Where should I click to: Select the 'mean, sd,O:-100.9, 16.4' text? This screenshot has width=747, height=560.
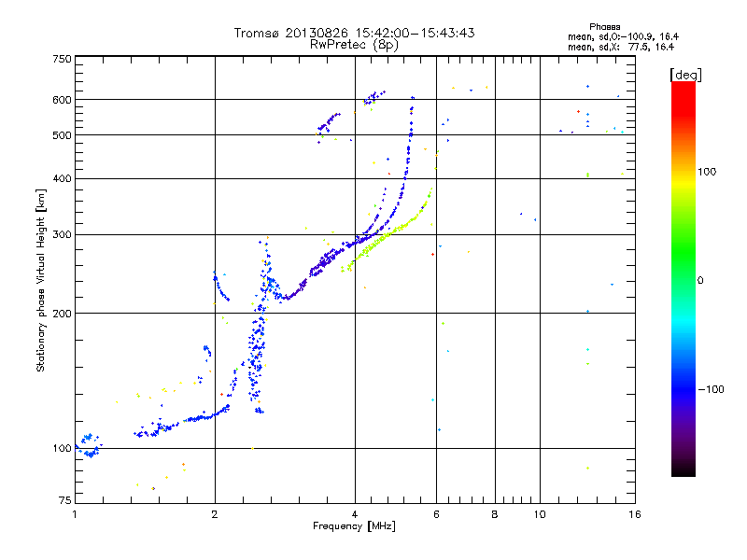point(623,36)
